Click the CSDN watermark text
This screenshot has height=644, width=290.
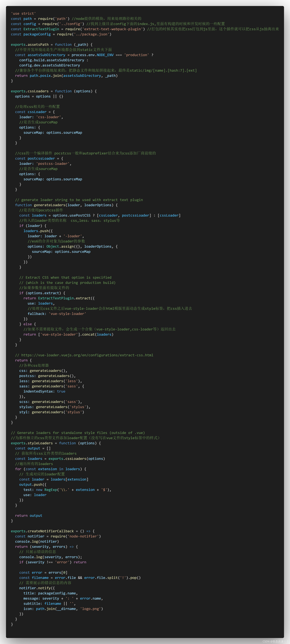point(275,641)
